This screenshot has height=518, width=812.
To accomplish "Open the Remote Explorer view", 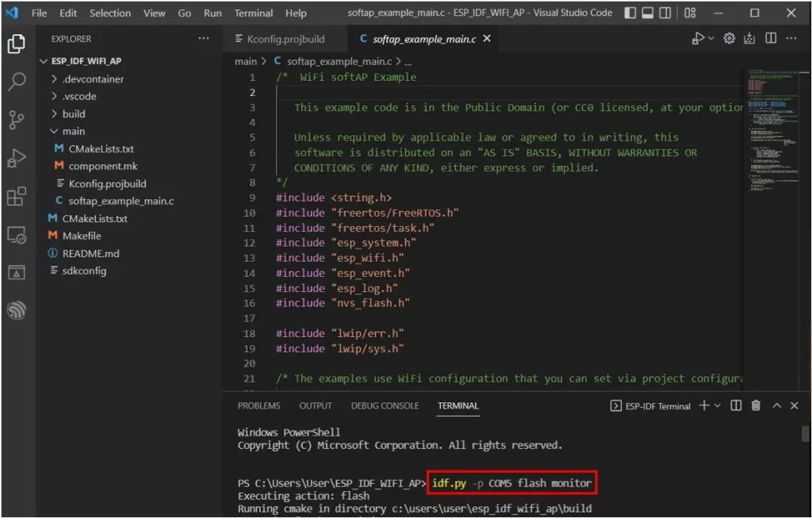I will click(x=17, y=235).
